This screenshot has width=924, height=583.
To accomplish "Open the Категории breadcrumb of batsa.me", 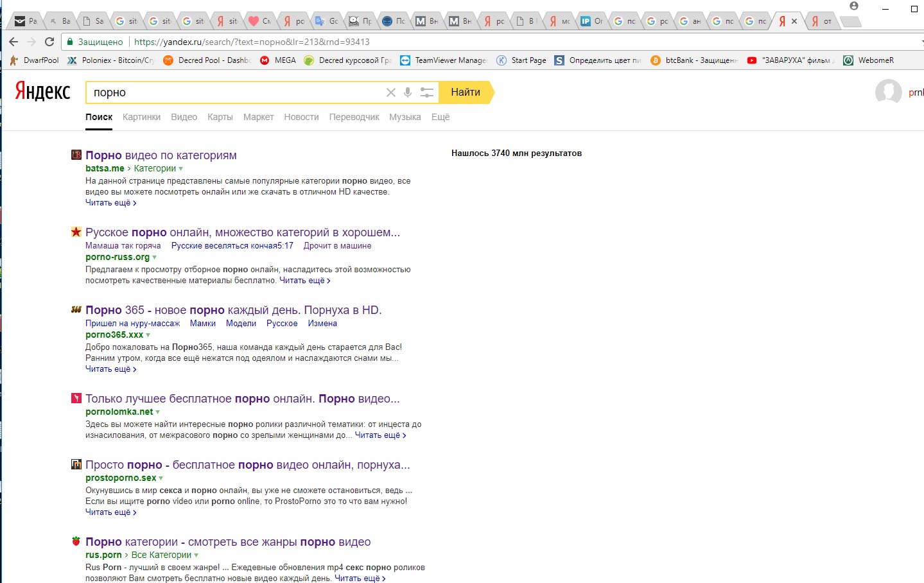I will pos(155,168).
